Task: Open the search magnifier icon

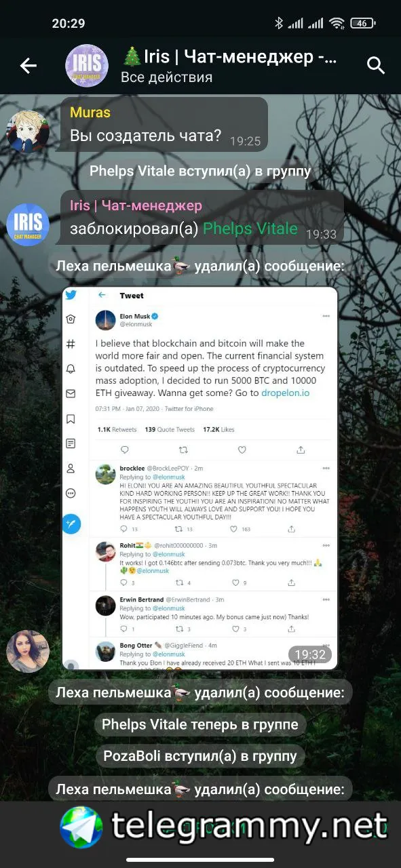Action: coord(375,65)
